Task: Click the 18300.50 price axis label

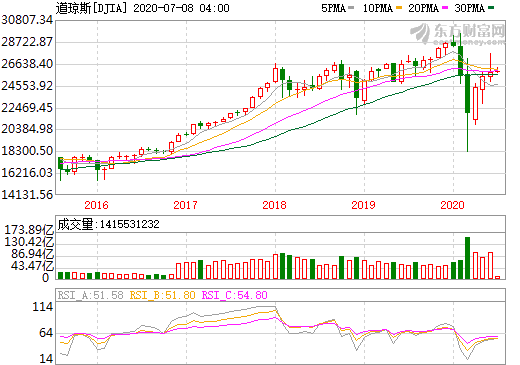Action: click(x=27, y=151)
